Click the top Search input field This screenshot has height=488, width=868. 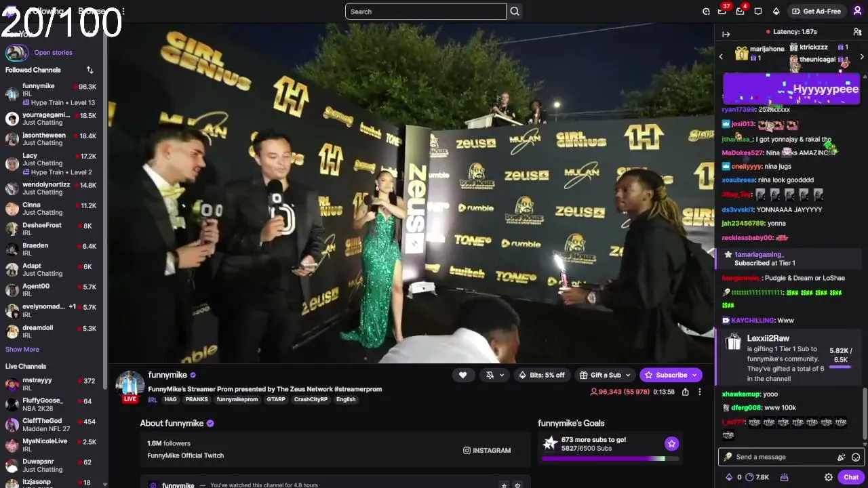tap(425, 12)
